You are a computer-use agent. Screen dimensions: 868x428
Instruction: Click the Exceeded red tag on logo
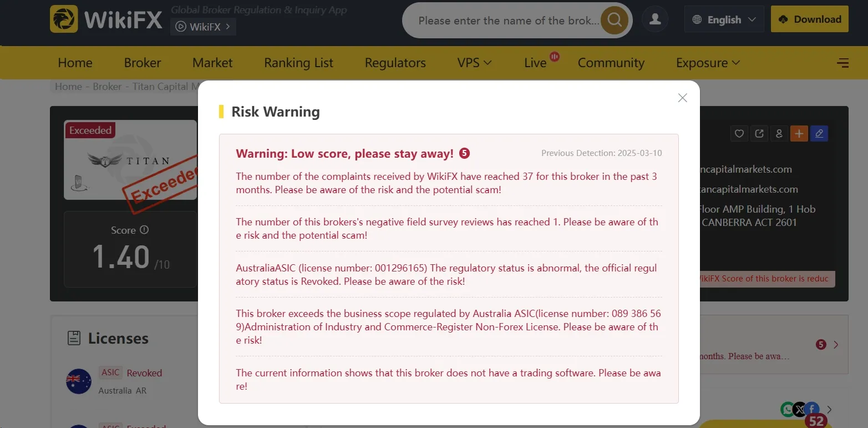pyautogui.click(x=90, y=130)
